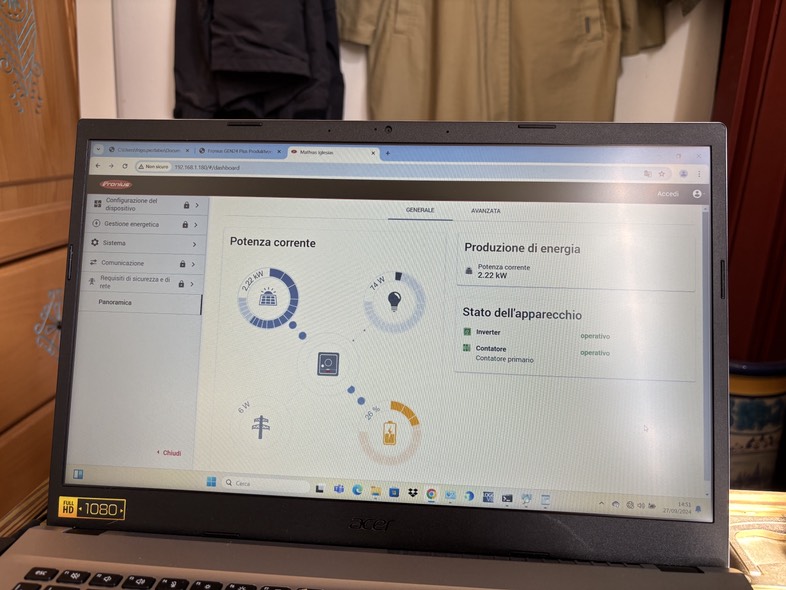
Task: Click the solar panel production icon
Action: [x=268, y=298]
